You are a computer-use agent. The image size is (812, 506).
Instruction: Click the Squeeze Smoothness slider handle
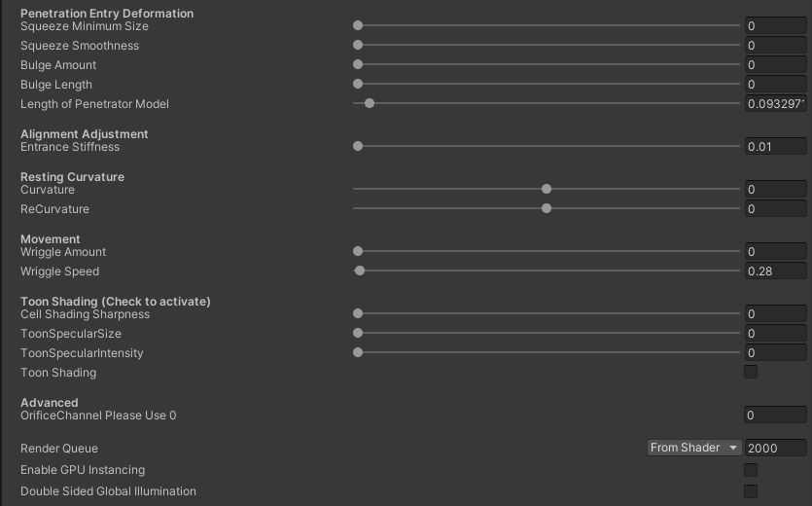358,45
